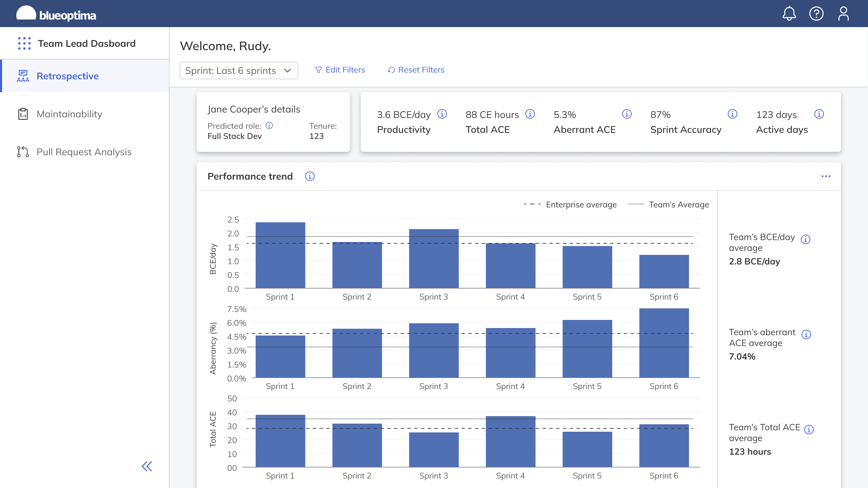
Task: Click the Team Lead Dashboard grid icon
Action: [x=24, y=43]
